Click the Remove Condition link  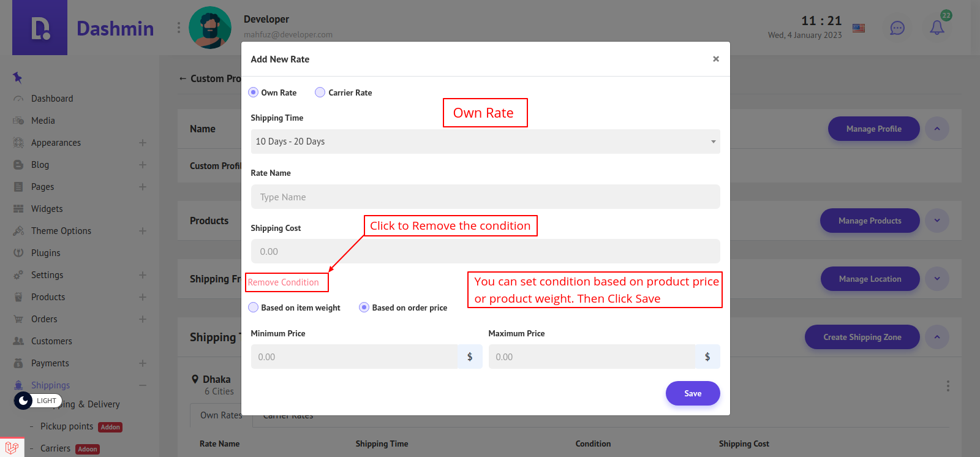[x=284, y=282]
